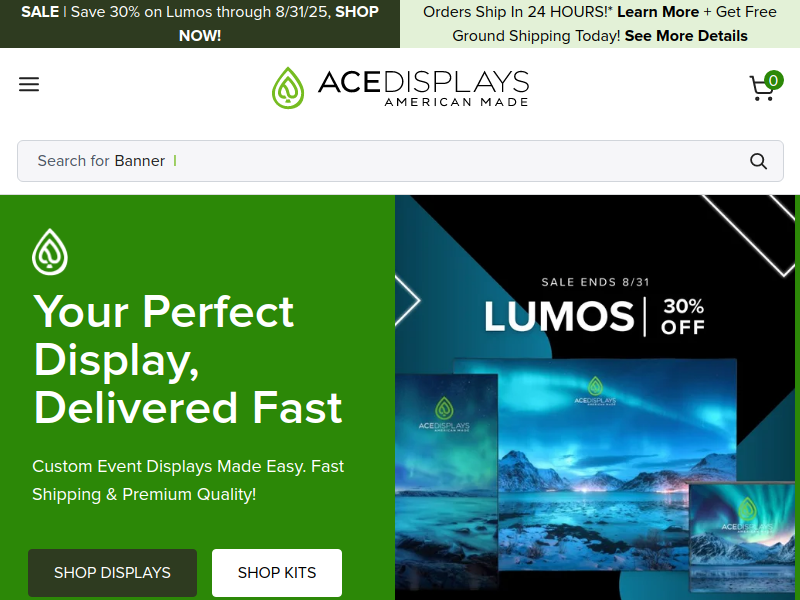This screenshot has width=800, height=600.
Task: Click the SALE ENDS 8/31 text
Action: 595,282
